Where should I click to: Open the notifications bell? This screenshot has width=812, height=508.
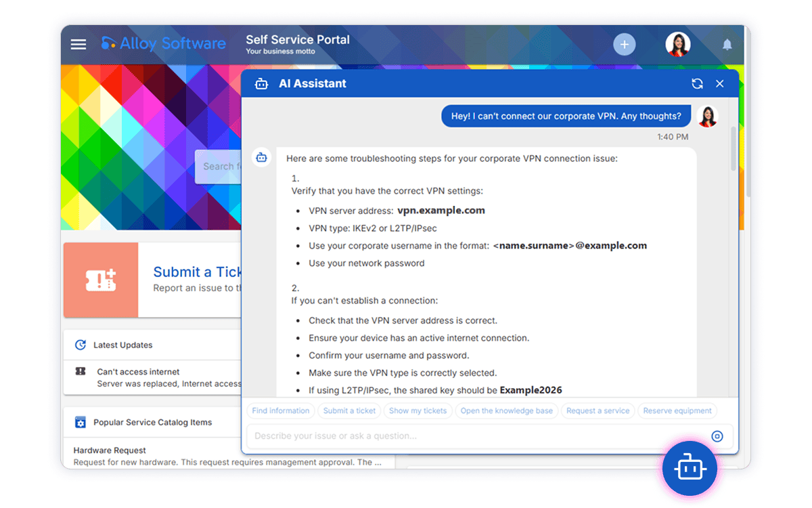point(727,45)
